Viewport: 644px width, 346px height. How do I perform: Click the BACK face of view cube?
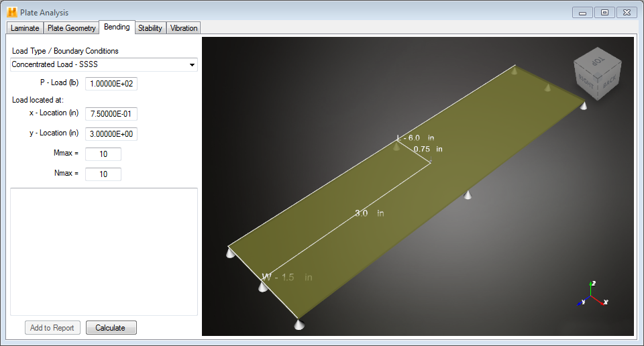609,81
